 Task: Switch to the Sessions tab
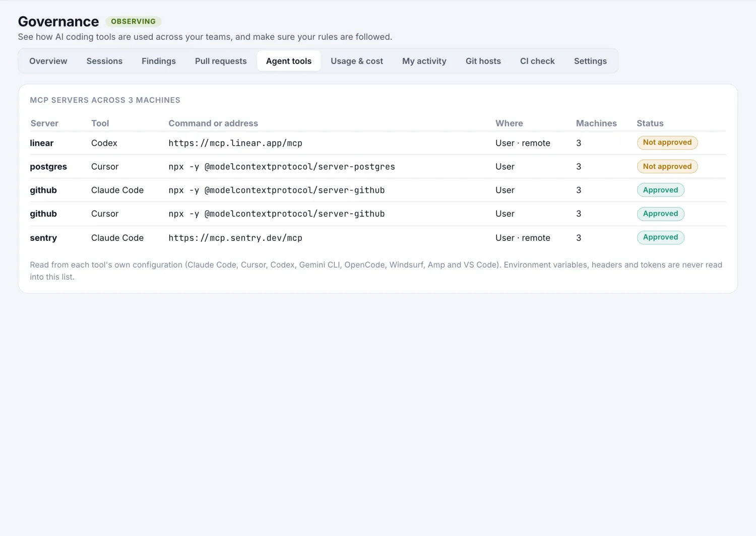[104, 61]
